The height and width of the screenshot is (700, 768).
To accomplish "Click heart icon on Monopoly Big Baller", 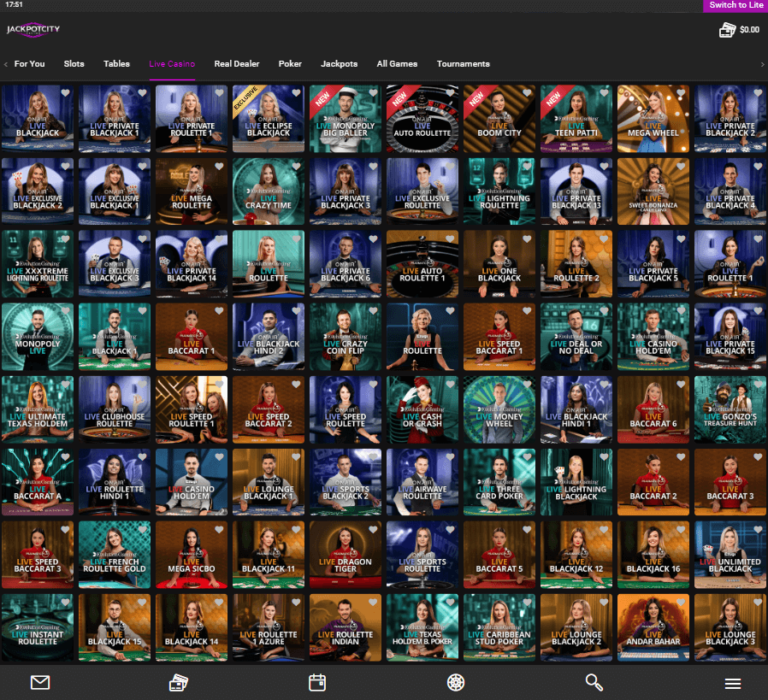I will 373,93.
